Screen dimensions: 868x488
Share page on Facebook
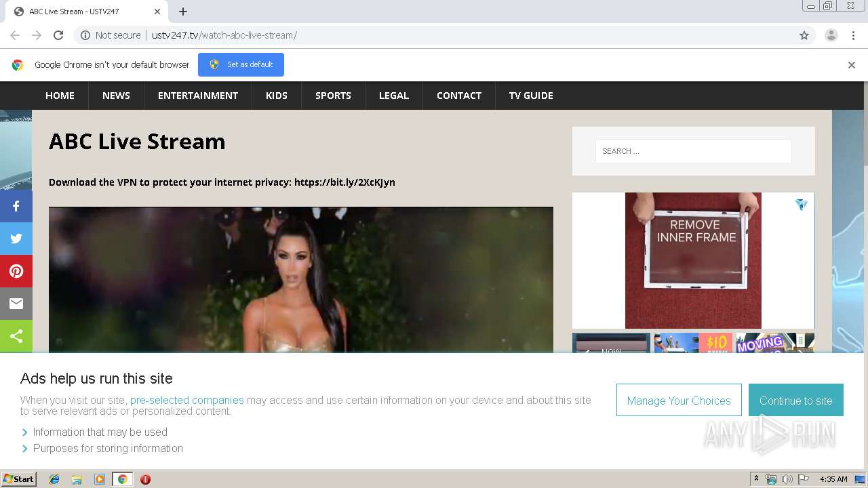click(16, 206)
